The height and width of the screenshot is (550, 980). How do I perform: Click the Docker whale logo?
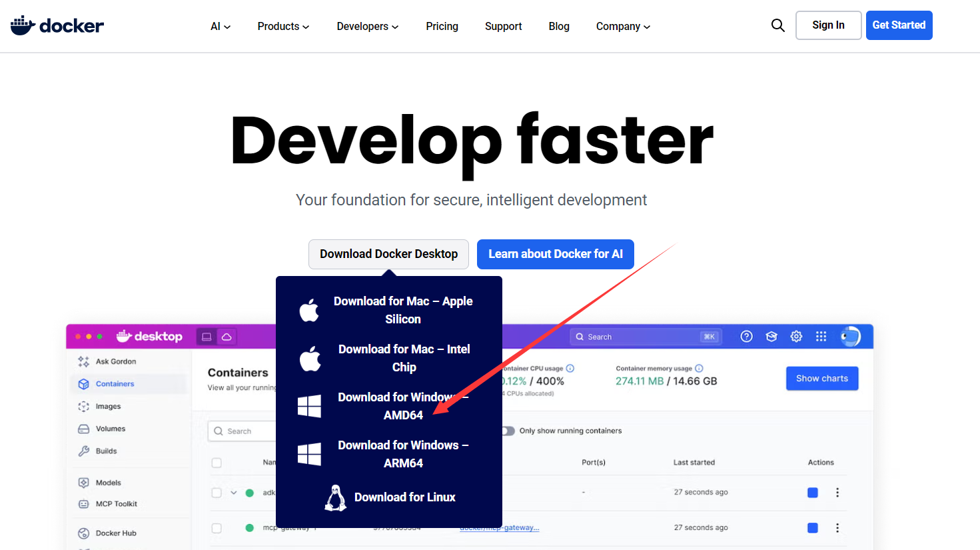coord(57,25)
